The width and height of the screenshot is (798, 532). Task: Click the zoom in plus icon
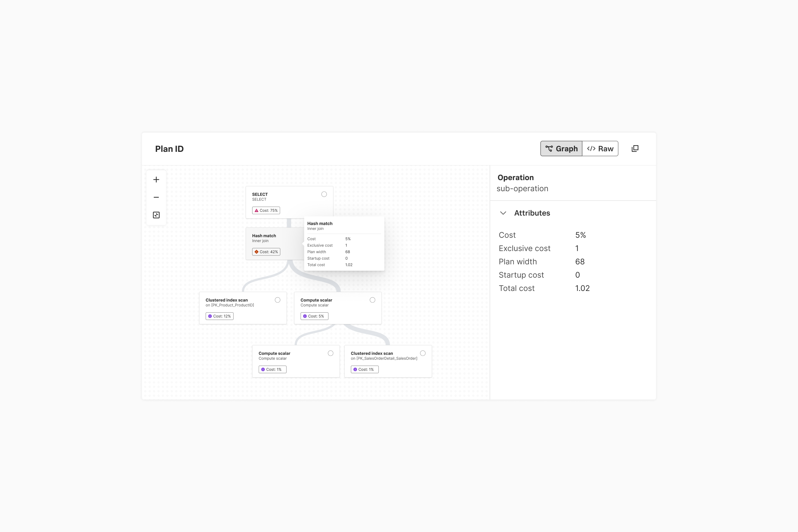pos(156,180)
